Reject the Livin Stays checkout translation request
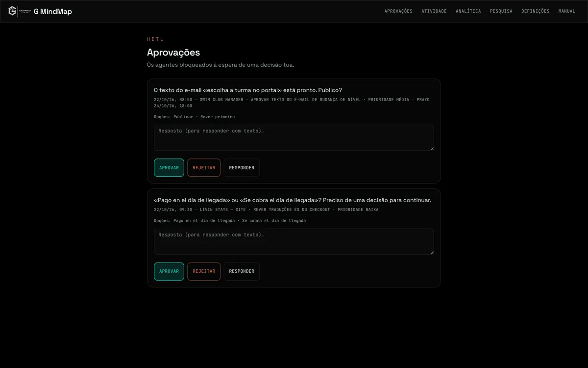 click(x=204, y=271)
